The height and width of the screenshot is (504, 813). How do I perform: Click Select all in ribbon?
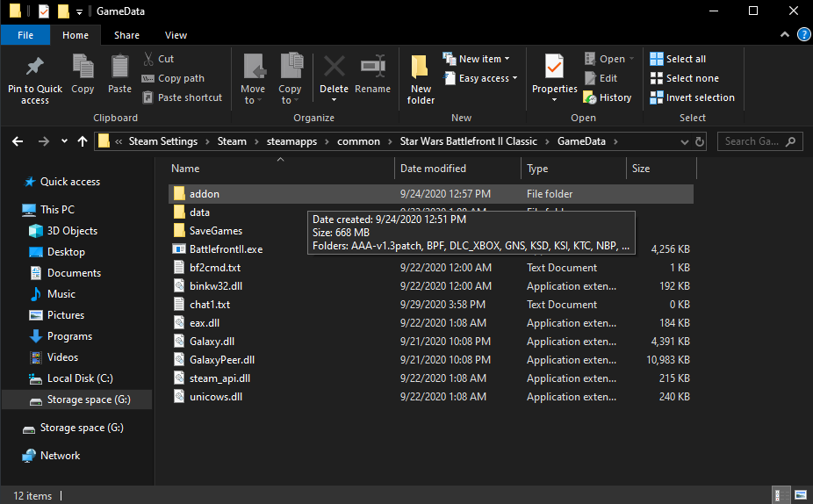(678, 59)
